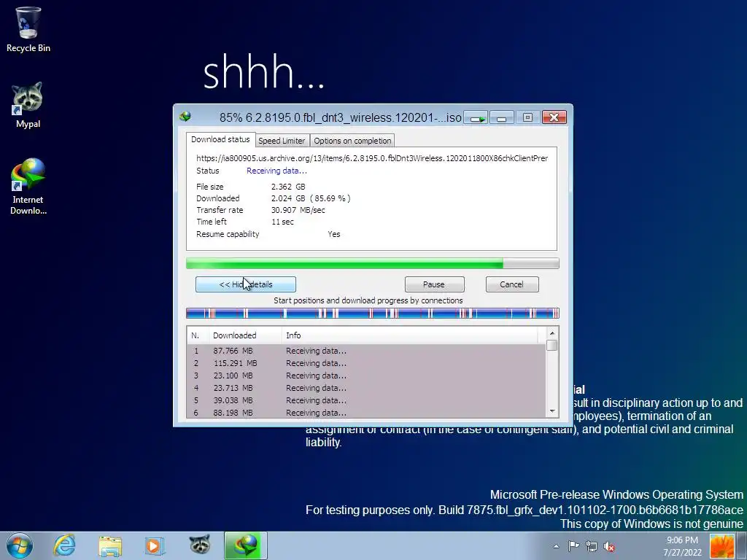The image size is (747, 560).
Task: Click the Resume capability 'Yes' value
Action: pos(334,234)
